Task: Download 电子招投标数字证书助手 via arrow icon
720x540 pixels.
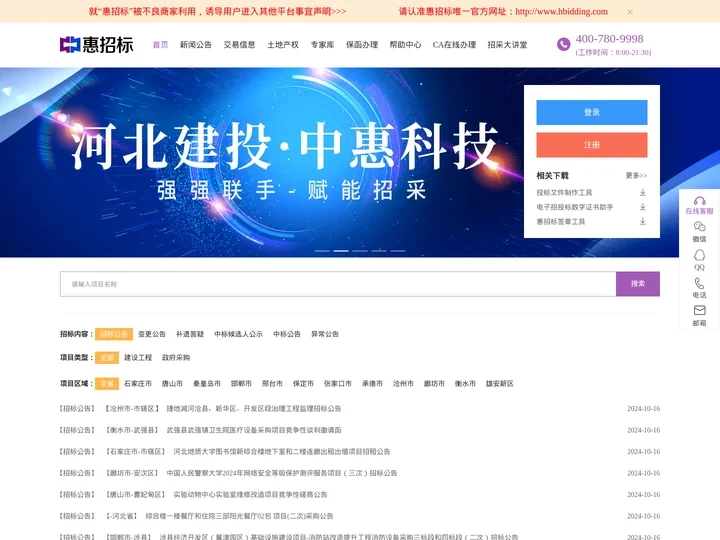Action: pos(643,207)
